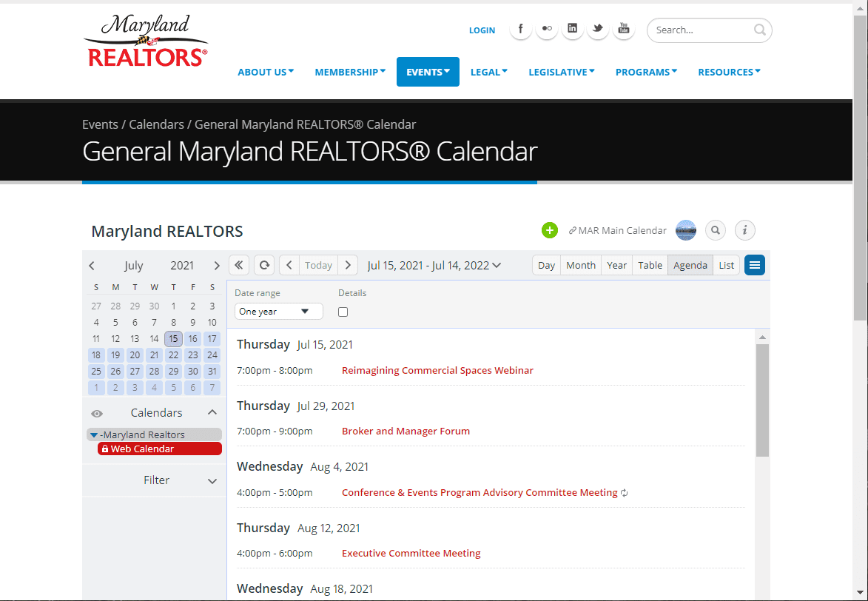Open the YouTube social icon
The height and width of the screenshot is (601, 868).
click(x=624, y=30)
